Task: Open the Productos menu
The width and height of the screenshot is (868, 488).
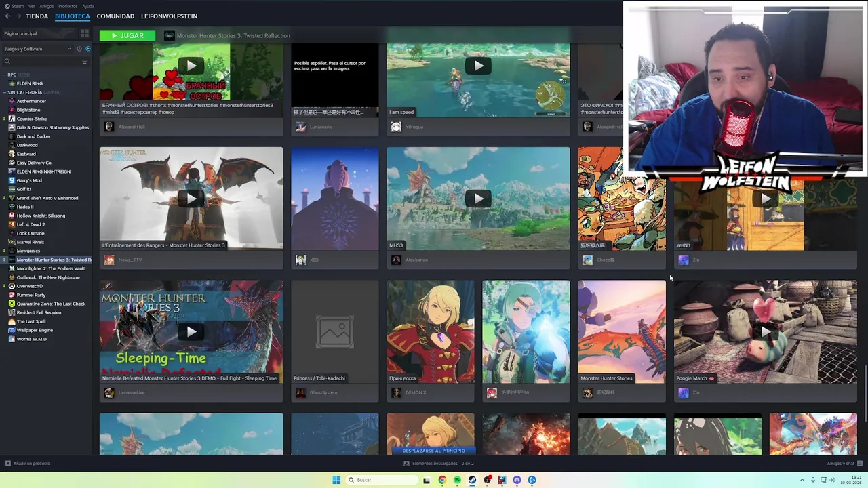Action: [68, 6]
